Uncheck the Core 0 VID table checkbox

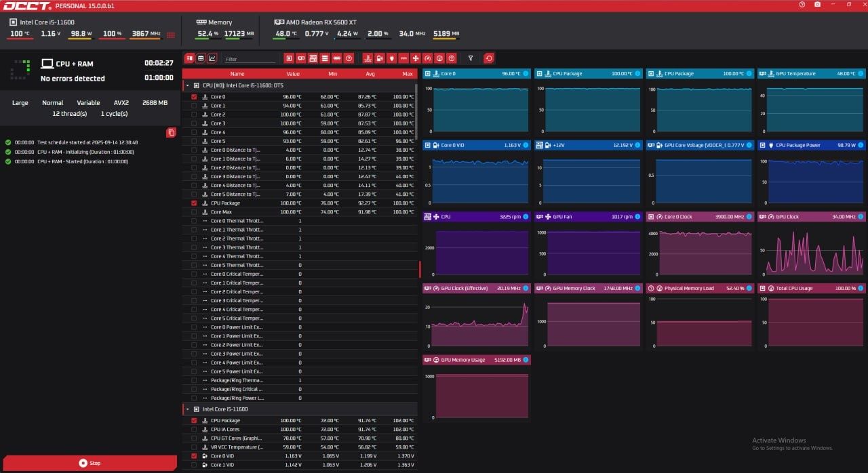(194, 456)
